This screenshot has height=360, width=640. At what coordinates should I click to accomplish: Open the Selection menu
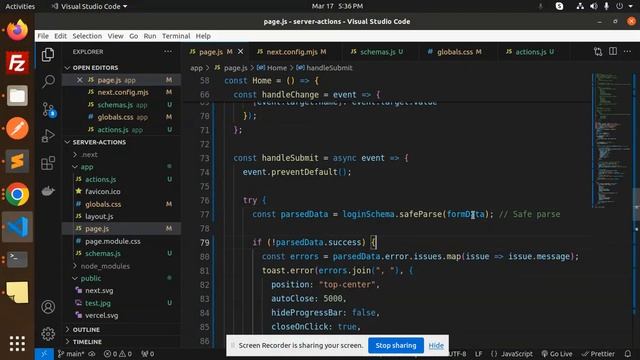87,36
